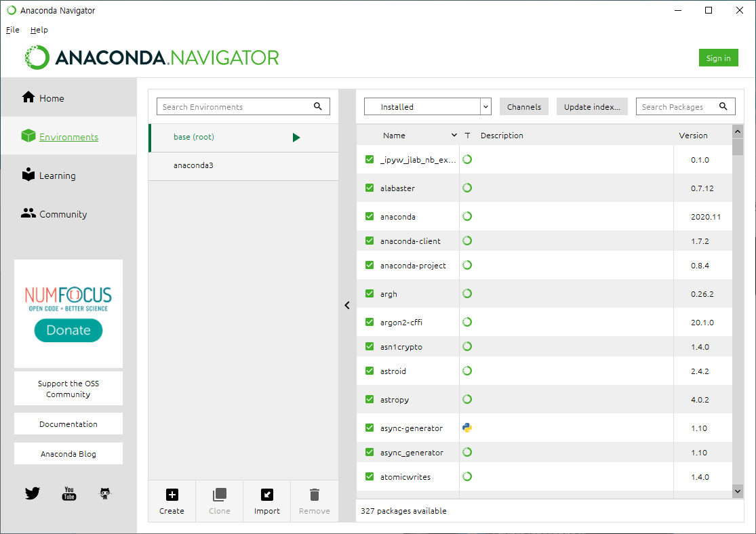
Task: Click the Update index... button
Action: 592,106
